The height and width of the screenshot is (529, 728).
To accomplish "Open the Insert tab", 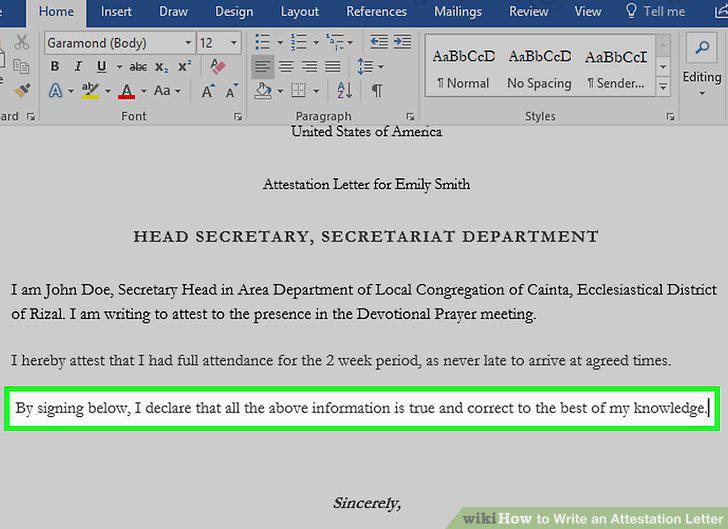I will pos(116,12).
